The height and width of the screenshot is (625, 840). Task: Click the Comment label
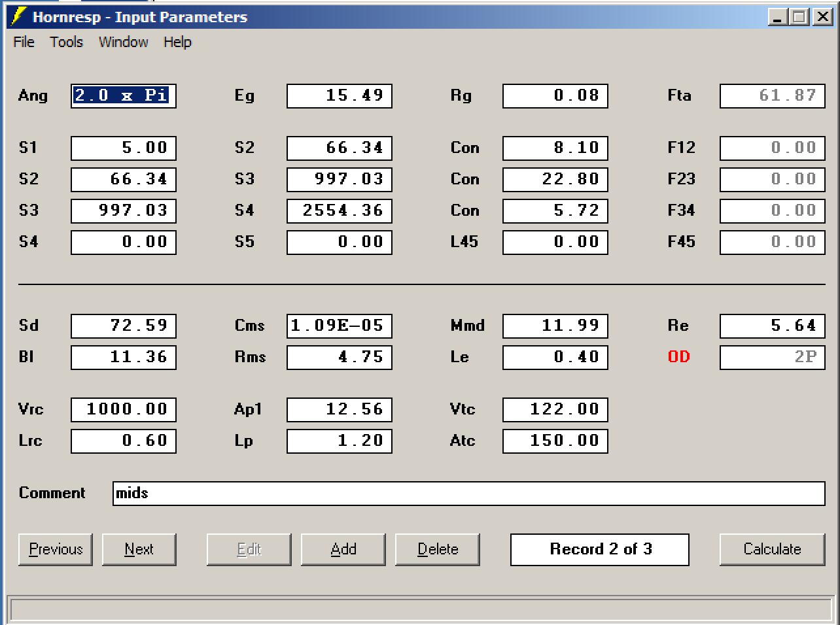[x=52, y=493]
